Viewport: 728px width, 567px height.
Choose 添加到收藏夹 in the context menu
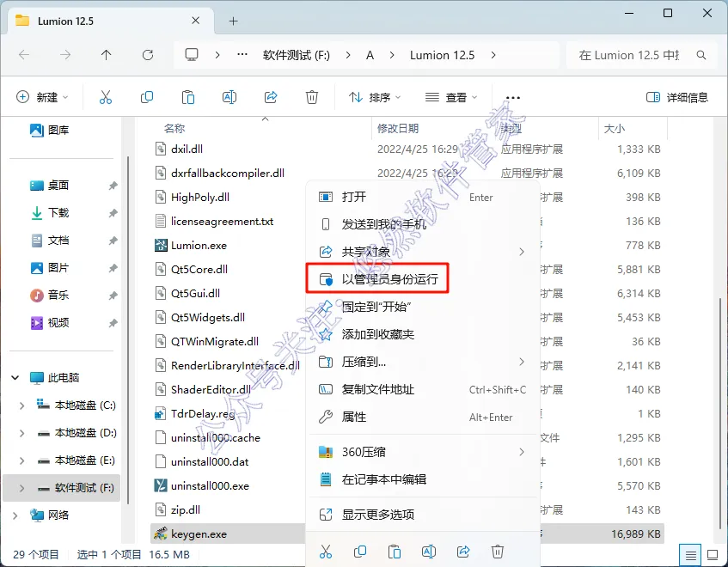423,334
